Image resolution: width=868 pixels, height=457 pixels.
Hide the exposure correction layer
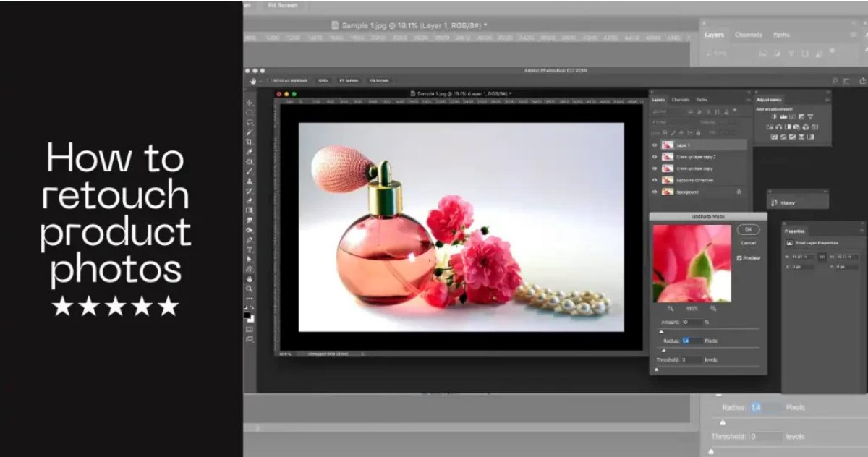(655, 180)
